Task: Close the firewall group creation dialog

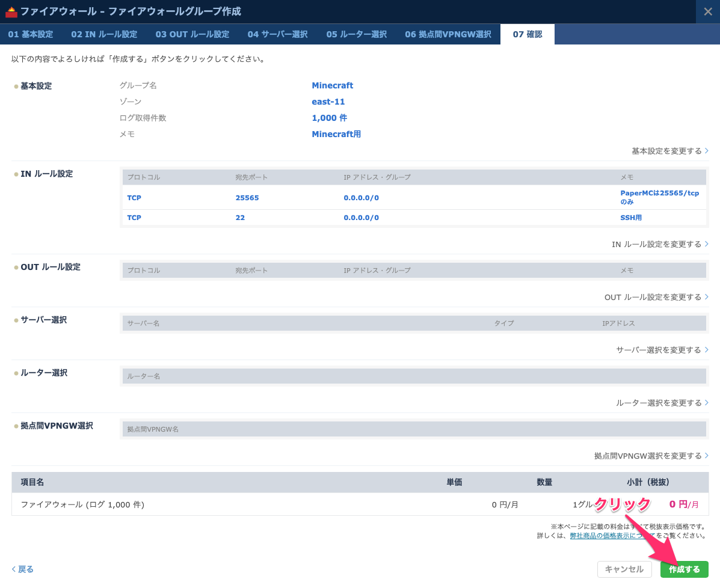Action: click(x=707, y=12)
